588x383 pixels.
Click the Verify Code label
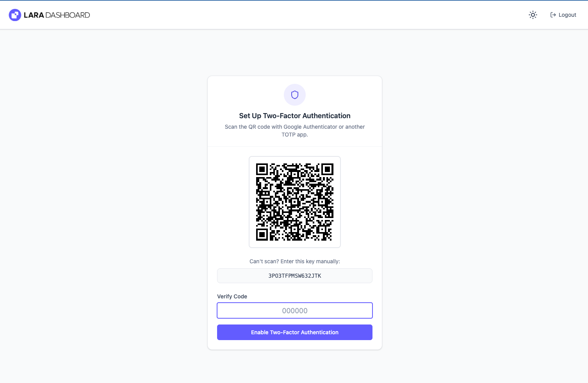(232, 296)
